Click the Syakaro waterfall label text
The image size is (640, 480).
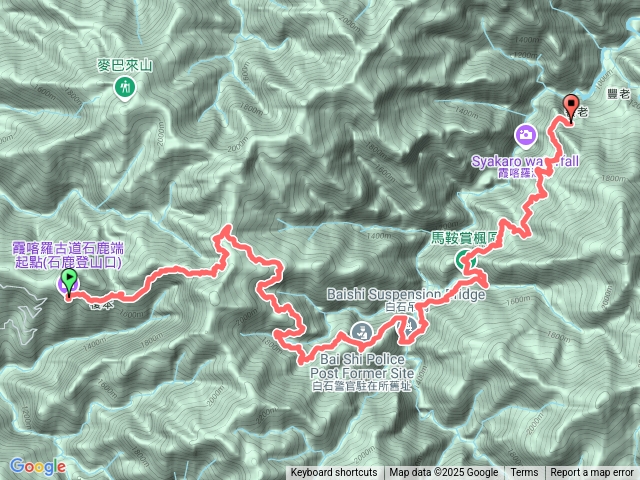tap(525, 161)
